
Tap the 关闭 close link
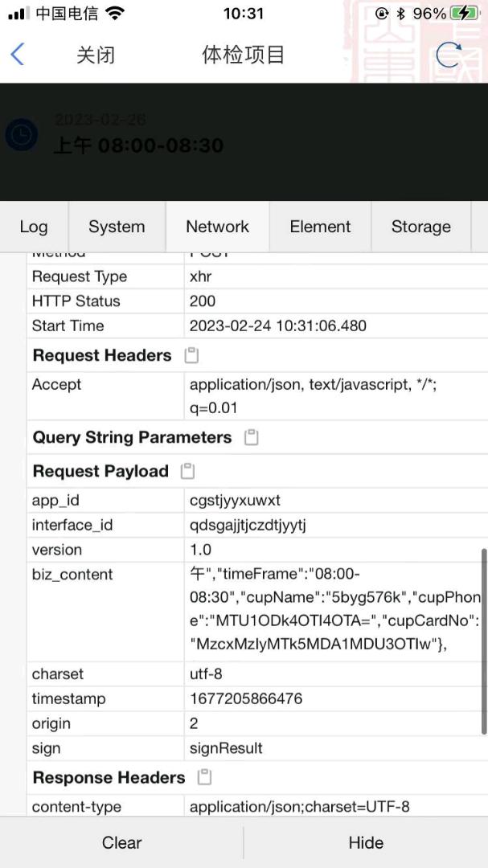pos(96,55)
